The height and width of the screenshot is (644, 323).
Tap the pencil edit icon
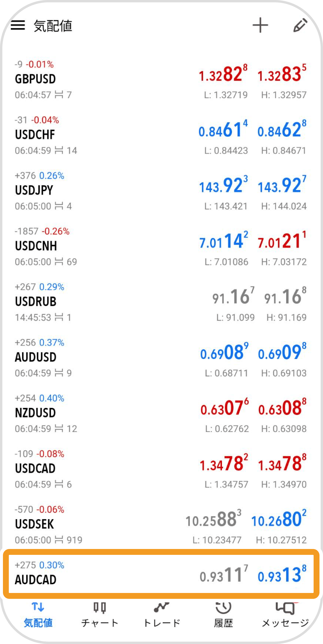(x=300, y=25)
